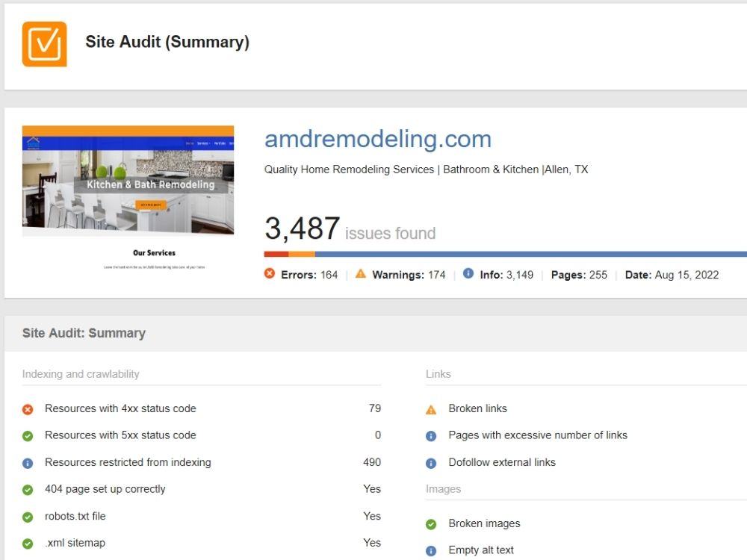Click info icon beside Dofollow external links

click(431, 464)
